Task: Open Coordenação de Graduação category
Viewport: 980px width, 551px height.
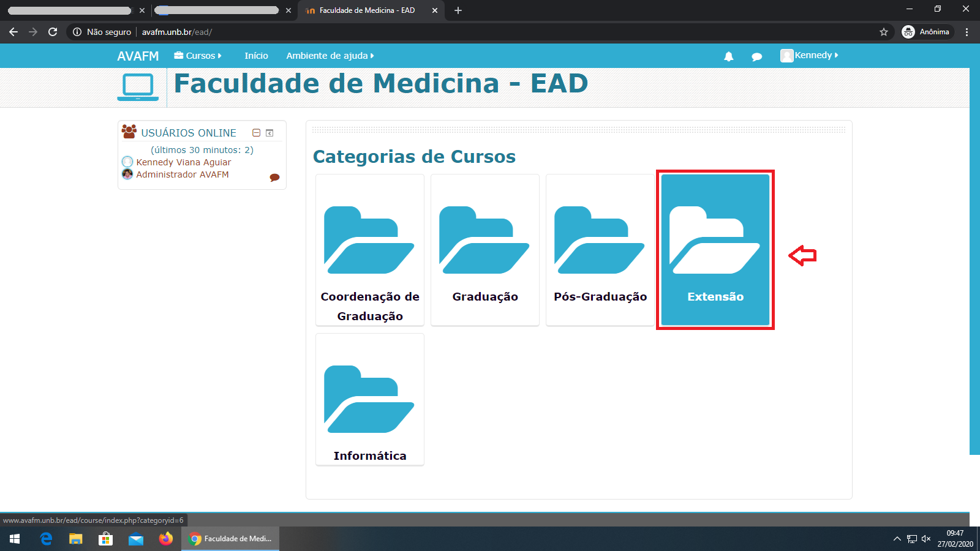Action: click(369, 250)
